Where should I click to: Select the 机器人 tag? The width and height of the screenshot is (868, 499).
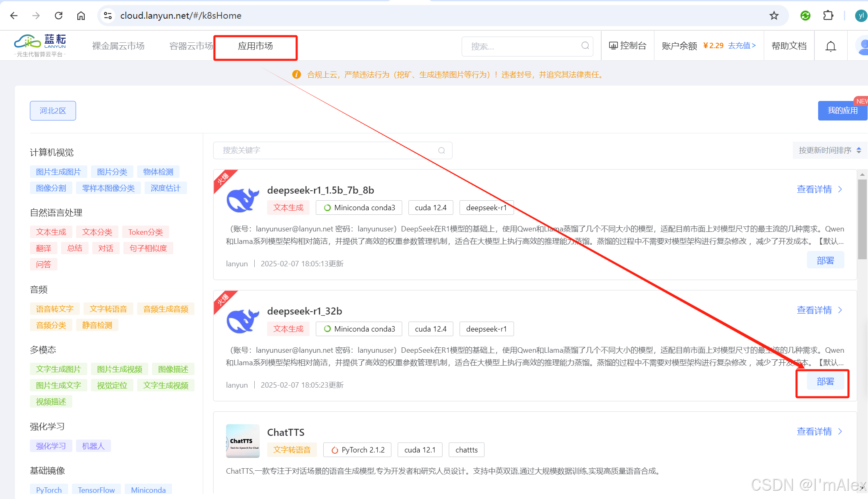[x=93, y=446]
